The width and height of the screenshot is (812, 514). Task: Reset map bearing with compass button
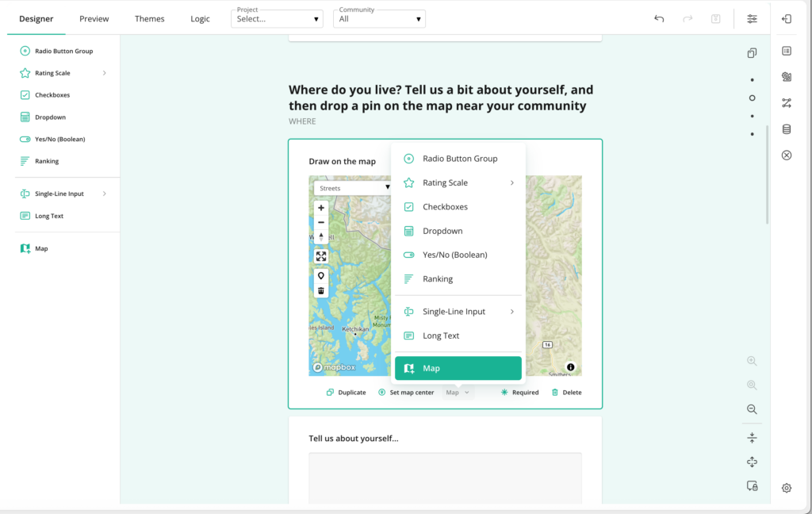point(321,236)
